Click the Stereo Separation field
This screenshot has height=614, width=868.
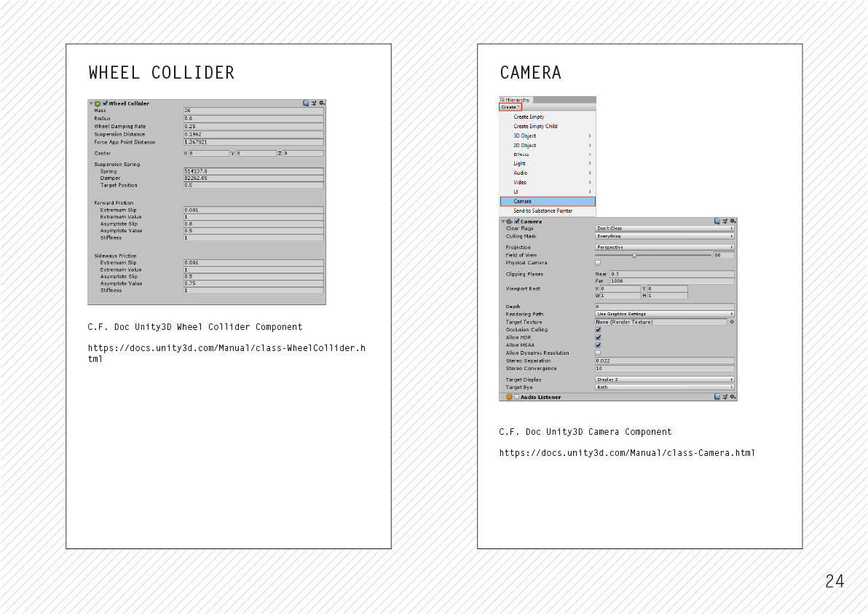(x=665, y=361)
